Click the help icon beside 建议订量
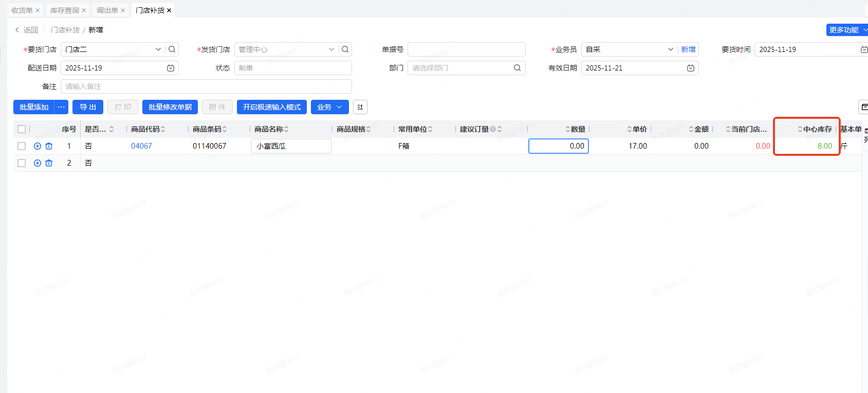The image size is (868, 393). tap(493, 129)
